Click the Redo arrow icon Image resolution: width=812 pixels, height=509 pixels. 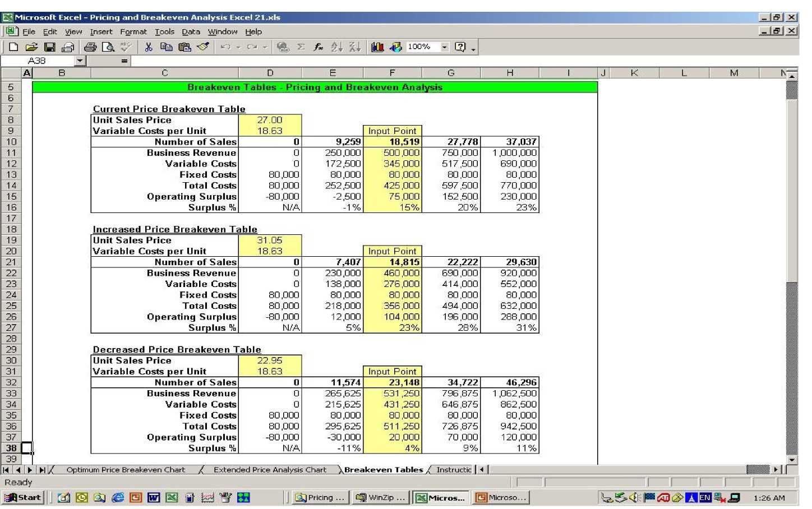252,47
